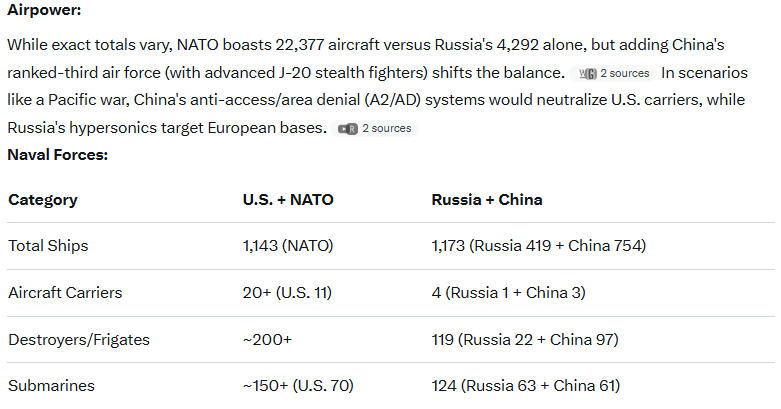The image size is (781, 409).
Task: Click the 'Destroyers/Frigates' row label
Action: [78, 340]
